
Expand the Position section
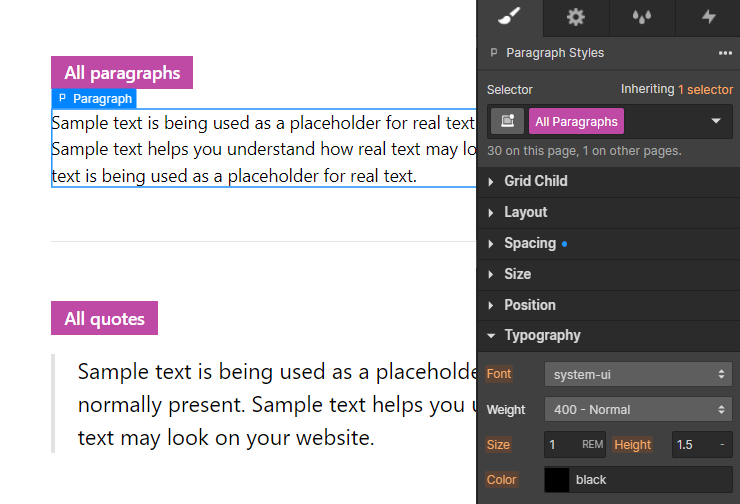click(x=609, y=305)
